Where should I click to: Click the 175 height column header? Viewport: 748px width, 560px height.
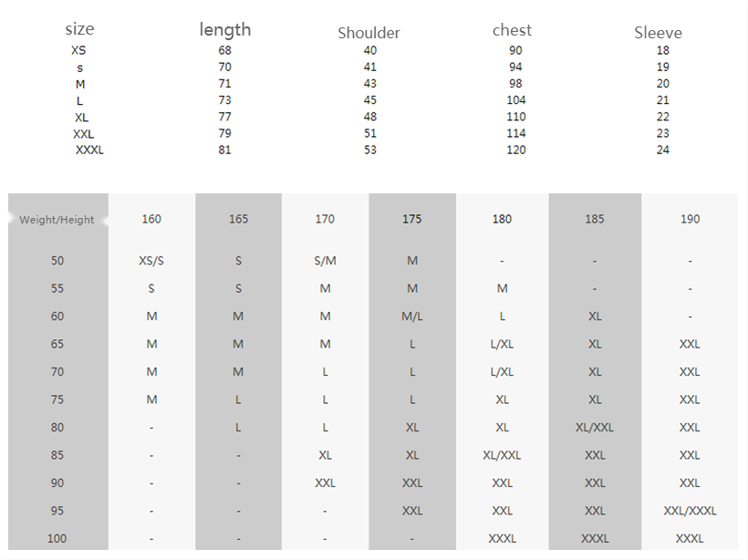coord(411,219)
